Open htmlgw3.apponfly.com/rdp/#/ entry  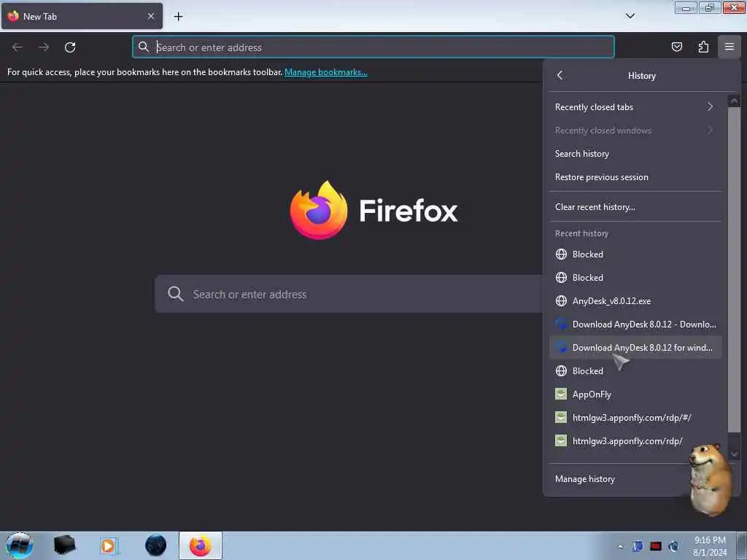(635, 418)
